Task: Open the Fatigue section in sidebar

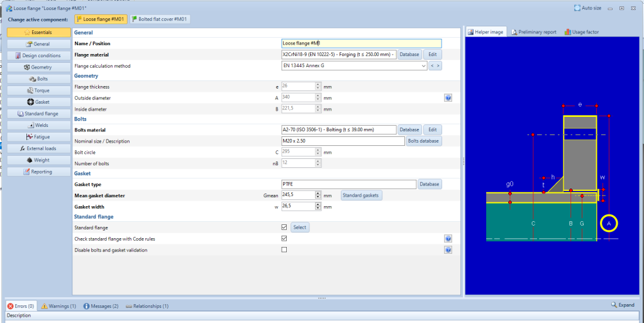Action: [38, 136]
